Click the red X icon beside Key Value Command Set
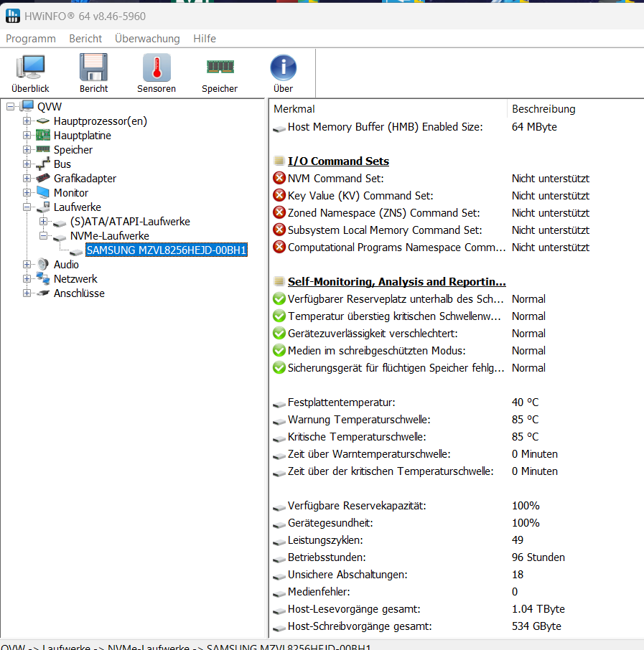This screenshot has width=644, height=650. 279,195
